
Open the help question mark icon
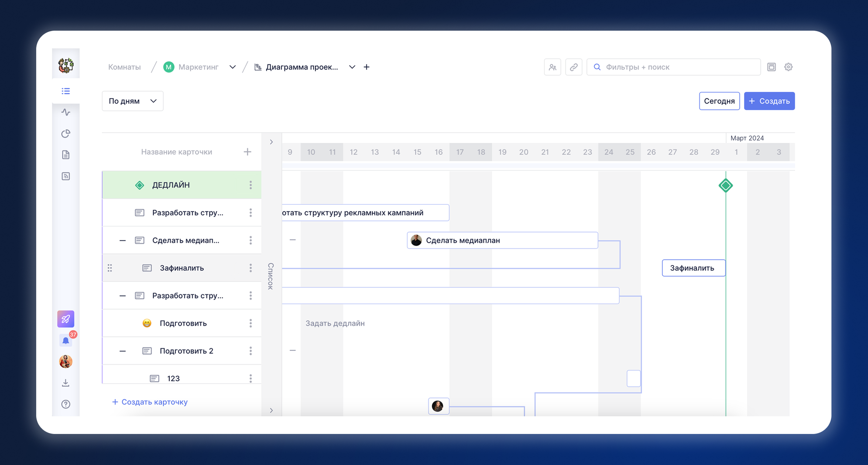(66, 404)
